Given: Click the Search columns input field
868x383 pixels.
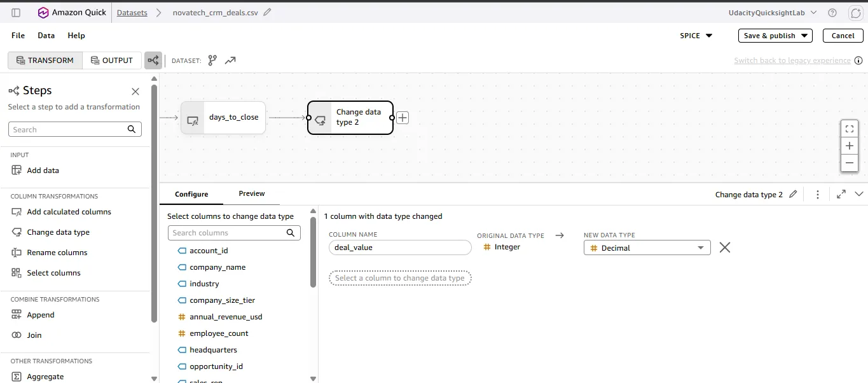Looking at the screenshot, I should pyautogui.click(x=234, y=233).
